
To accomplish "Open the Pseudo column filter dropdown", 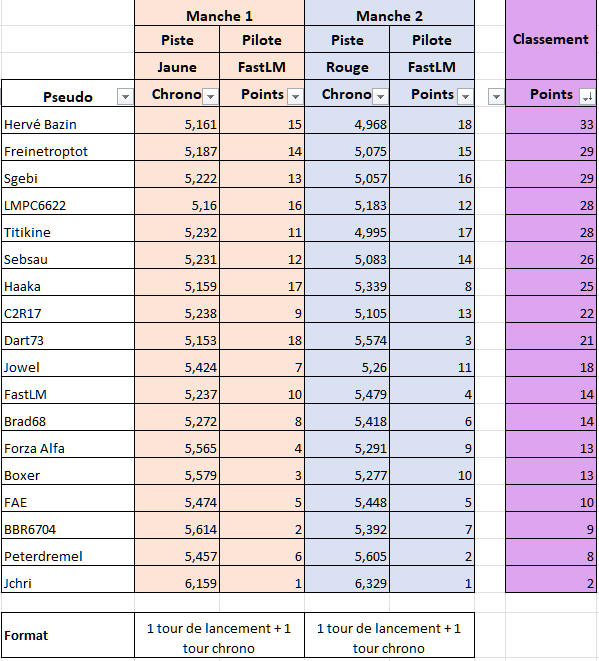I will point(125,97).
